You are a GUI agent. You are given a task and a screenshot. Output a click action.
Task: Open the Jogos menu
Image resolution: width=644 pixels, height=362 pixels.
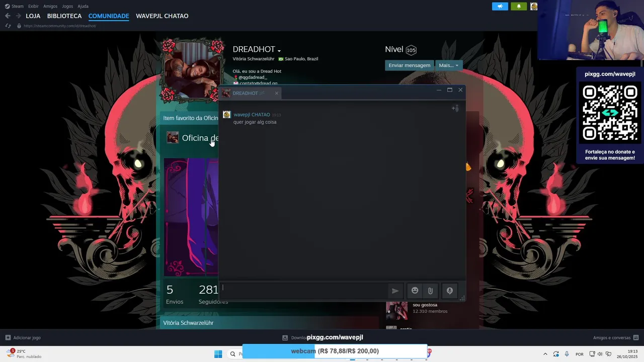67,6
